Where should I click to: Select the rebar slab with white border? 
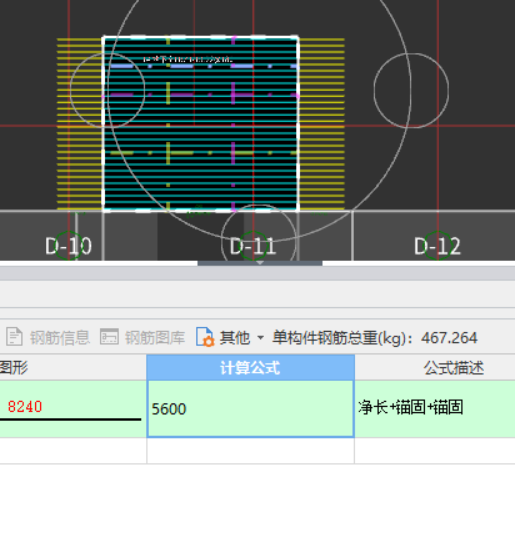(201, 123)
